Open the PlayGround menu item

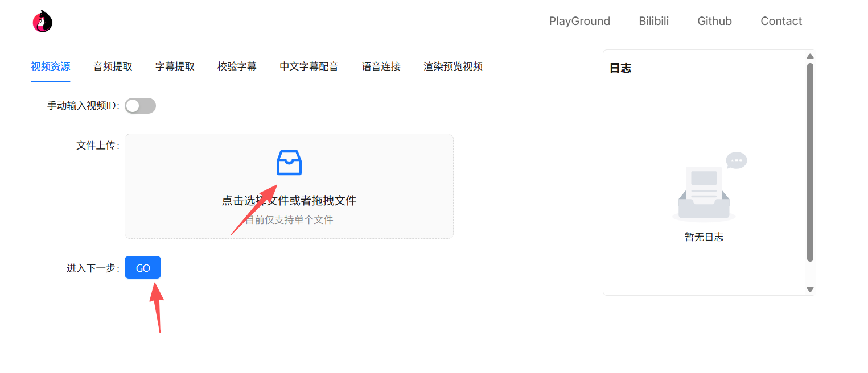pyautogui.click(x=579, y=21)
